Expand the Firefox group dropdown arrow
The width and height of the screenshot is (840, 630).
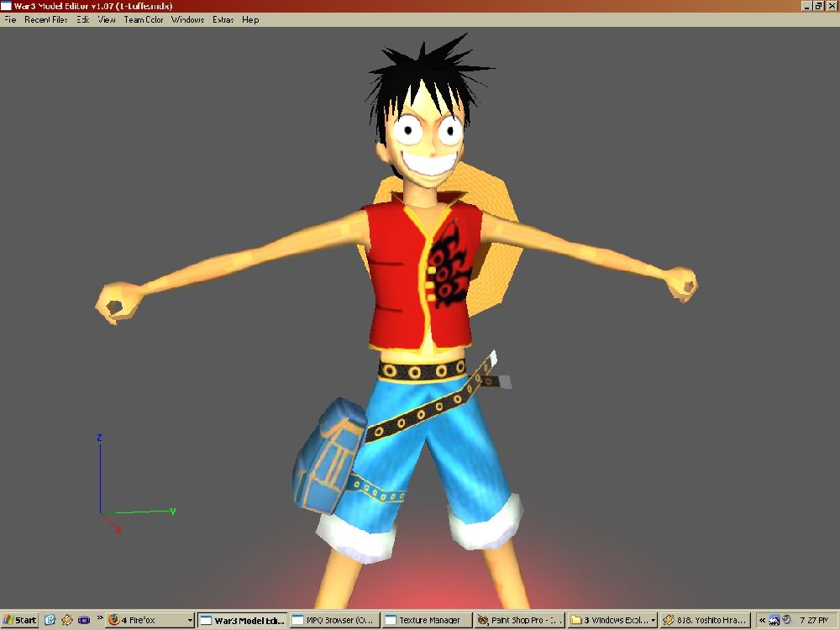coord(190,621)
